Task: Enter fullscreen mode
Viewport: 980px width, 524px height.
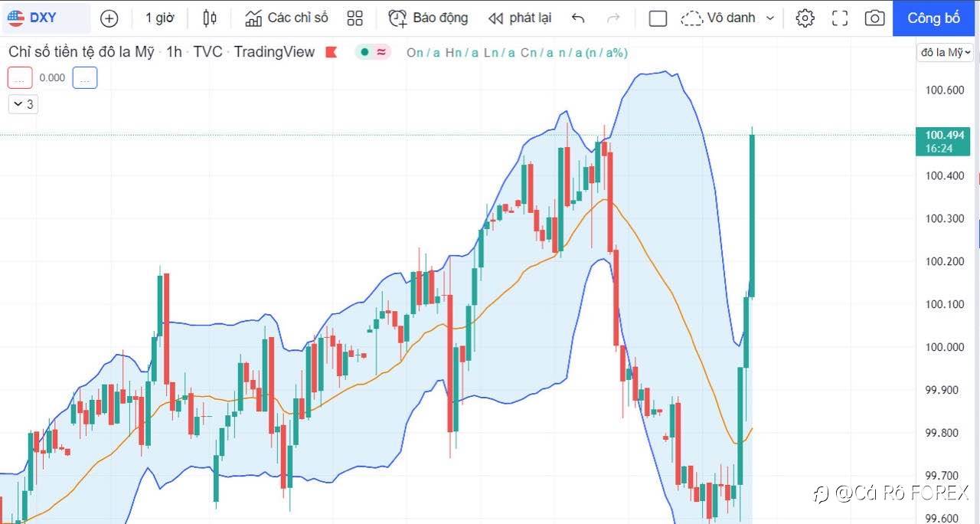Action: click(840, 18)
